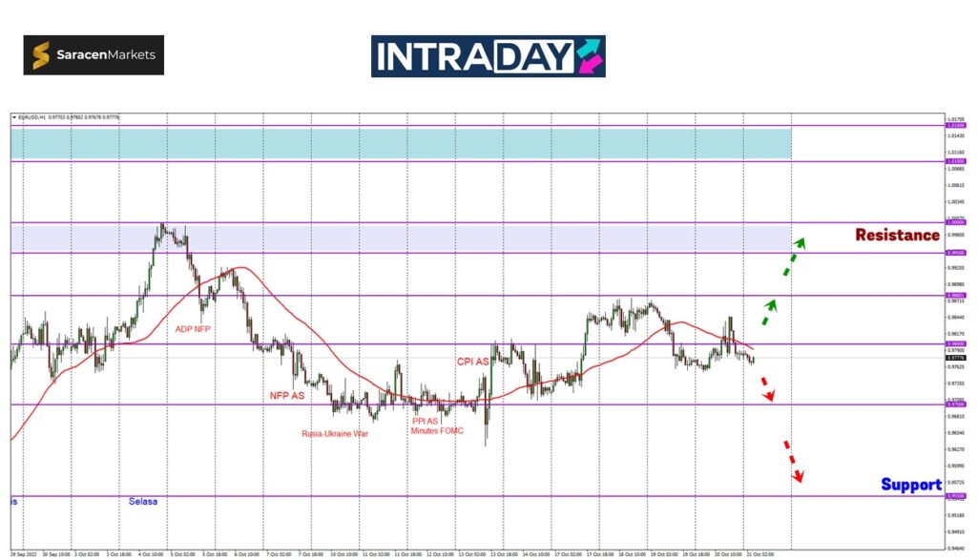Click the Selasa day label
The image size is (977, 560).
(143, 501)
